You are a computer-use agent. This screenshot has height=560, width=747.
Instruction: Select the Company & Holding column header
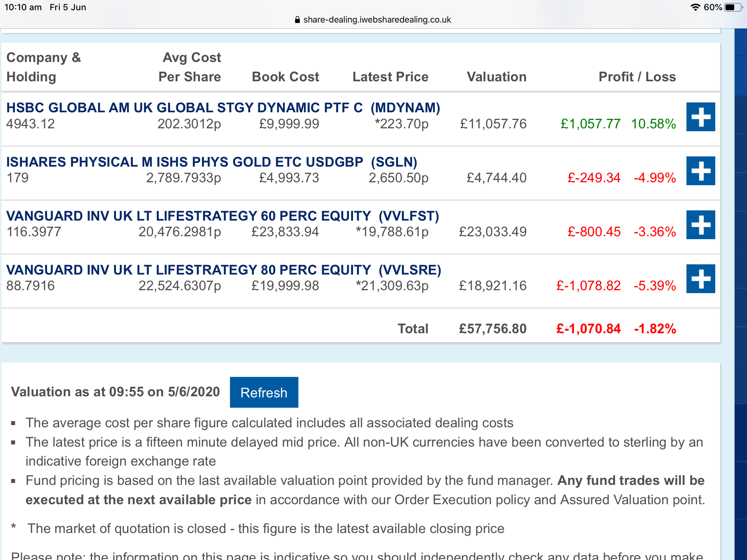44,67
